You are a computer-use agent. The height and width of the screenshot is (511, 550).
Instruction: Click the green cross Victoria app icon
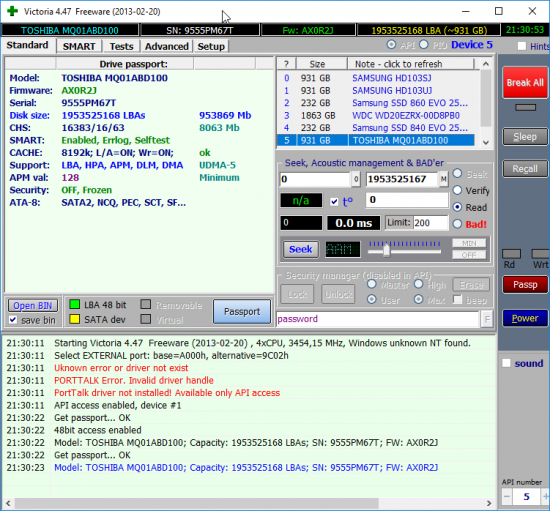pos(12,11)
